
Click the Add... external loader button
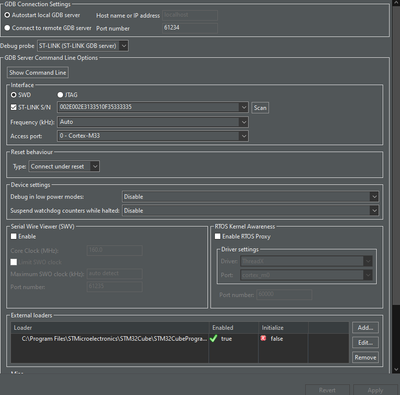[x=365, y=328]
